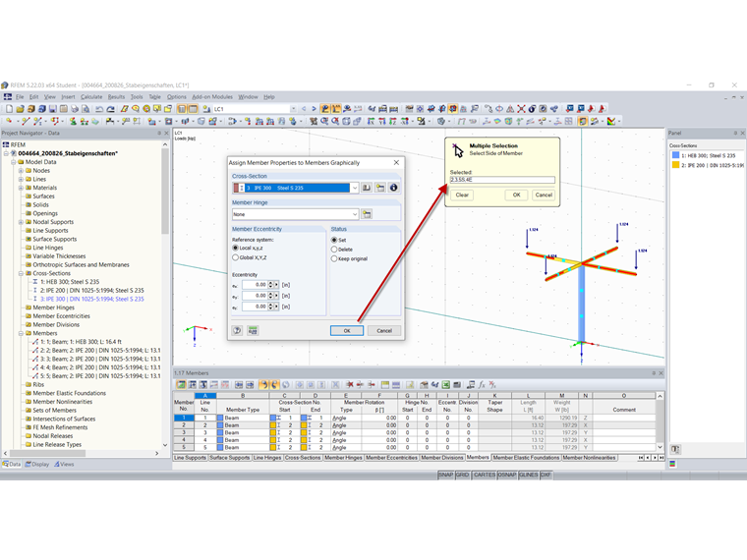
Task: Collapse the Model Data tree node
Action: pyautogui.click(x=14, y=162)
